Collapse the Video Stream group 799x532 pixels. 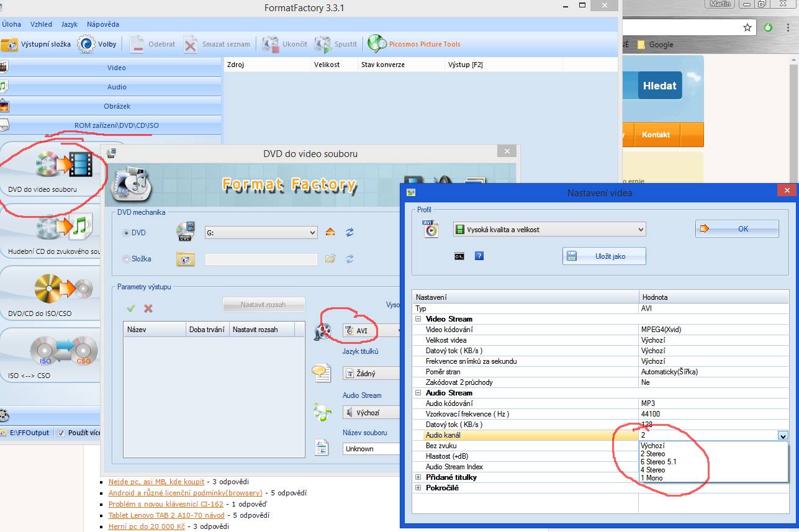(x=418, y=319)
